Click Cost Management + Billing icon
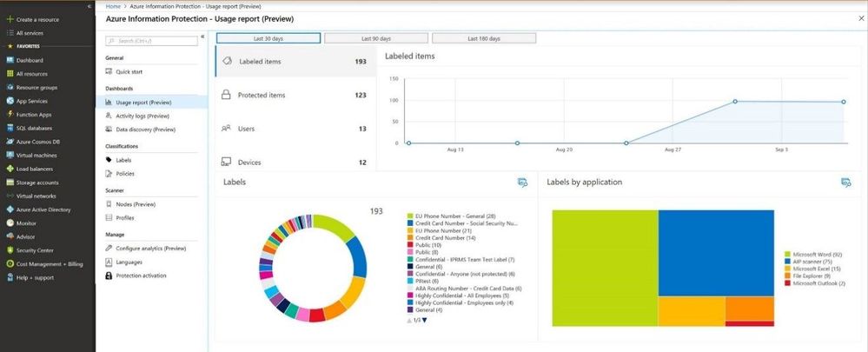868x352 pixels. (x=10, y=264)
